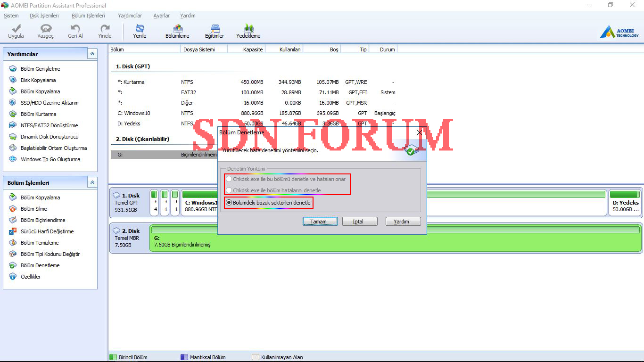Viewport: 644px width, 362px height.
Task: Select the 2. Disk Temel MBR header
Action: [x=129, y=238]
